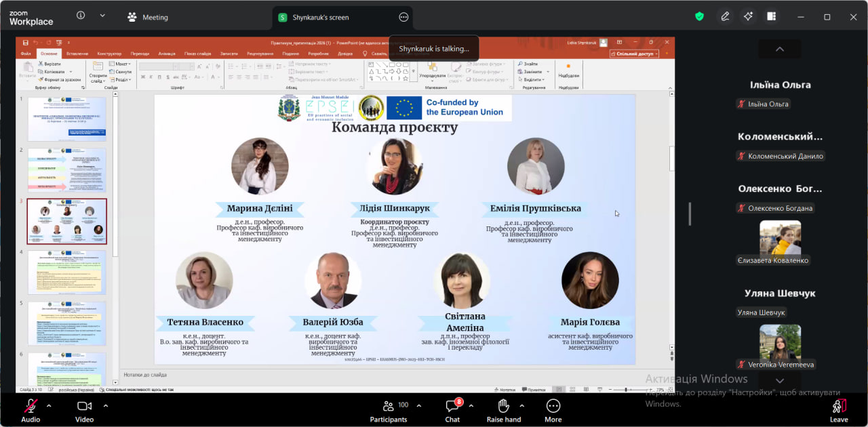Expand audio settings arrow next to Audio
Screen dimensions: 868x427
[49, 405]
